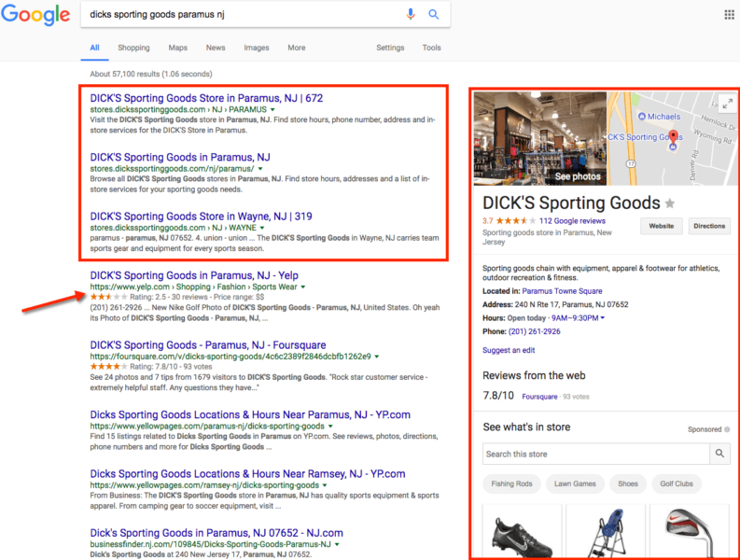The image size is (740, 560).
Task: Call the phone number (201) 261-2926
Action: pos(534,331)
